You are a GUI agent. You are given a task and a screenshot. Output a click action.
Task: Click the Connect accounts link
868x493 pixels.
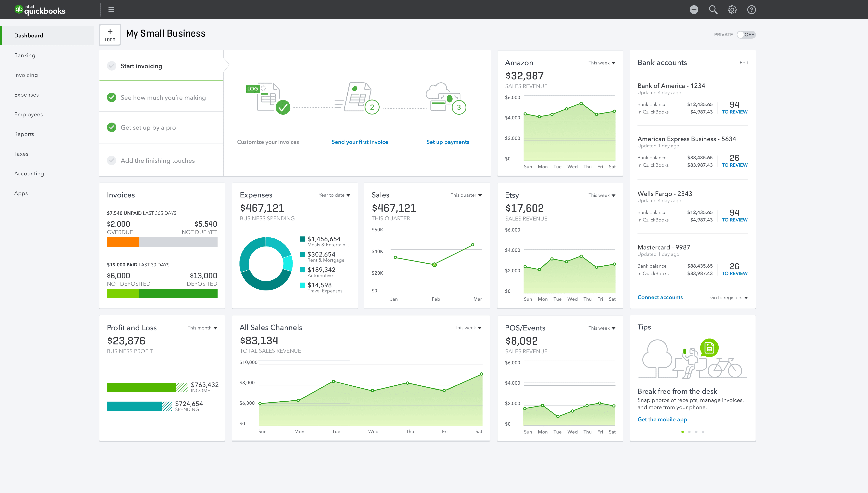coord(660,297)
